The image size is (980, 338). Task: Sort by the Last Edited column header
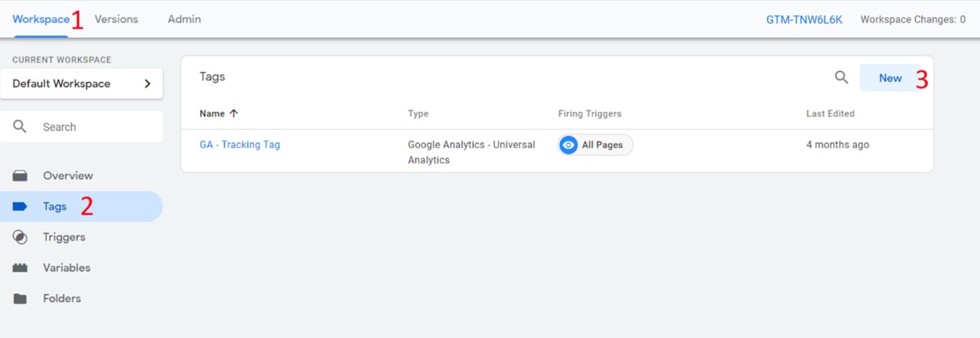click(x=830, y=113)
